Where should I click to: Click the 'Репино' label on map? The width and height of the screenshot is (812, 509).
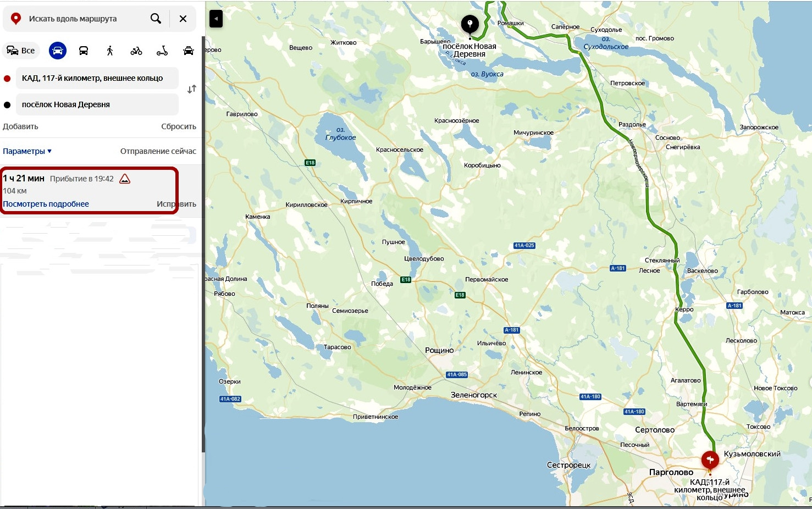tap(530, 414)
